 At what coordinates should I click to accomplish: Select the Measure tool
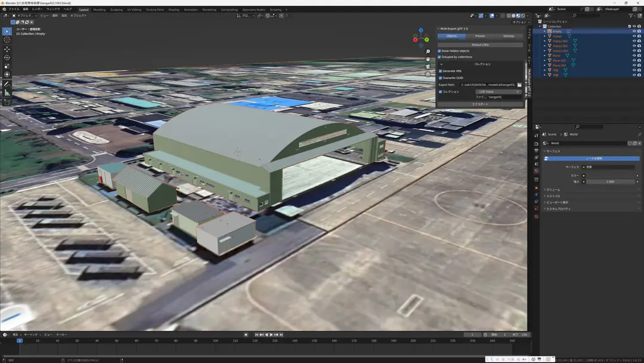pyautogui.click(x=7, y=93)
